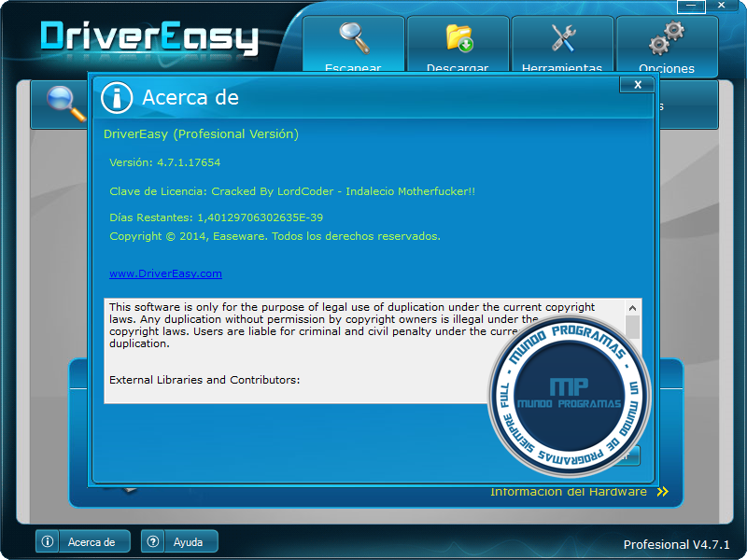Click the question mark icon beside Ayuda

[153, 541]
